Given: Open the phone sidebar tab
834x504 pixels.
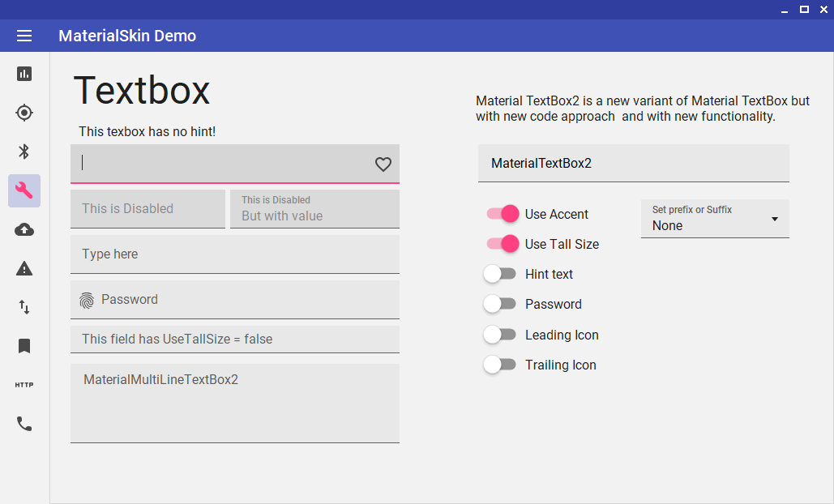Looking at the screenshot, I should tap(24, 424).
